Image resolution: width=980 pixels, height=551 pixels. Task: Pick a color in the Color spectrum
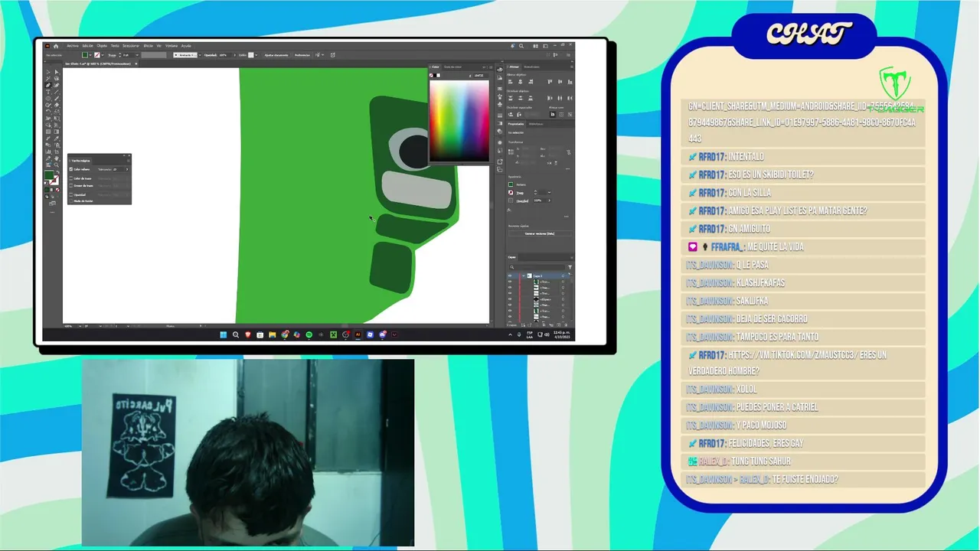pos(459,121)
